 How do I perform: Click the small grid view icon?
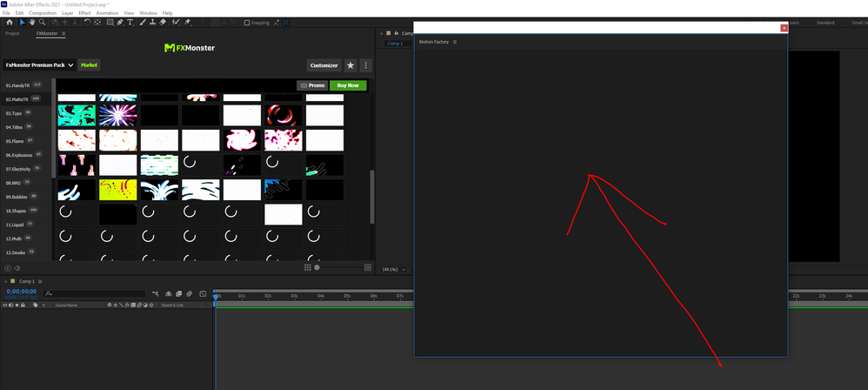click(307, 267)
